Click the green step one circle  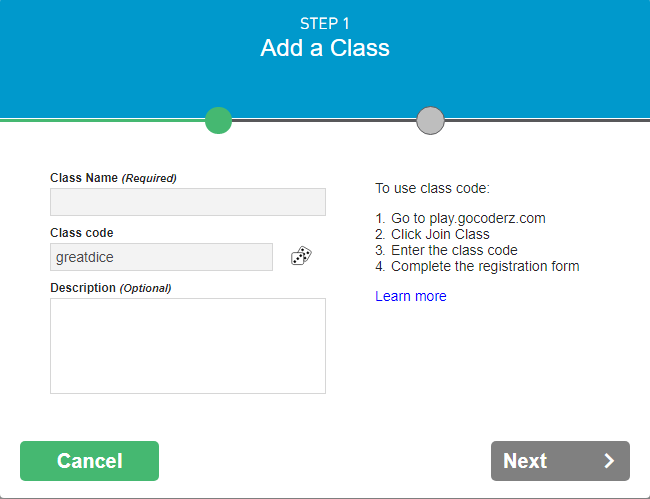(218, 120)
